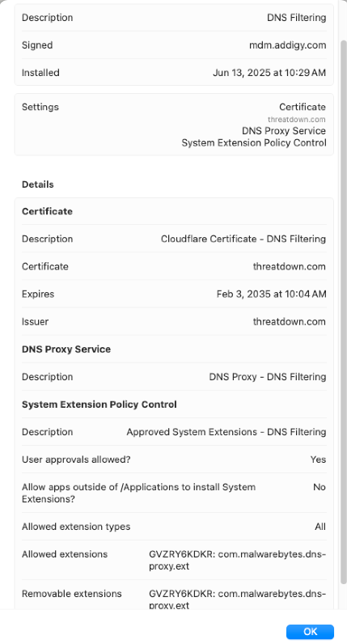Select the Allowed extensions GVZRY6KDKR value

[237, 560]
